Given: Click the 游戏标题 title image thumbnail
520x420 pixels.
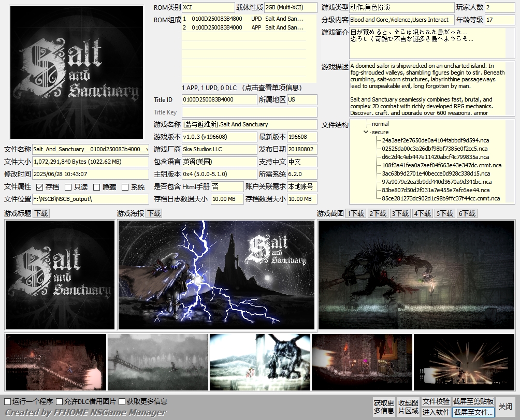Looking at the screenshot, I should (x=60, y=275).
